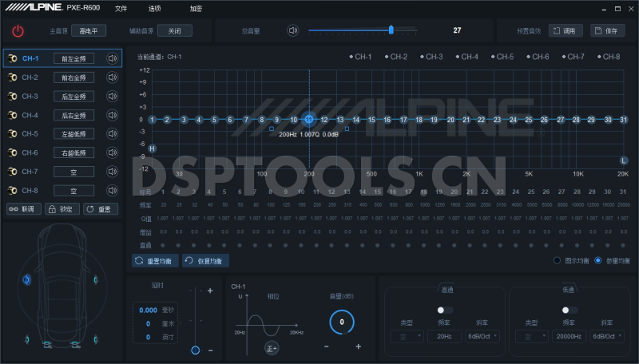Open CH-7 空 type dropdown
Screen dimensions: 639x364
pyautogui.click(x=73, y=172)
